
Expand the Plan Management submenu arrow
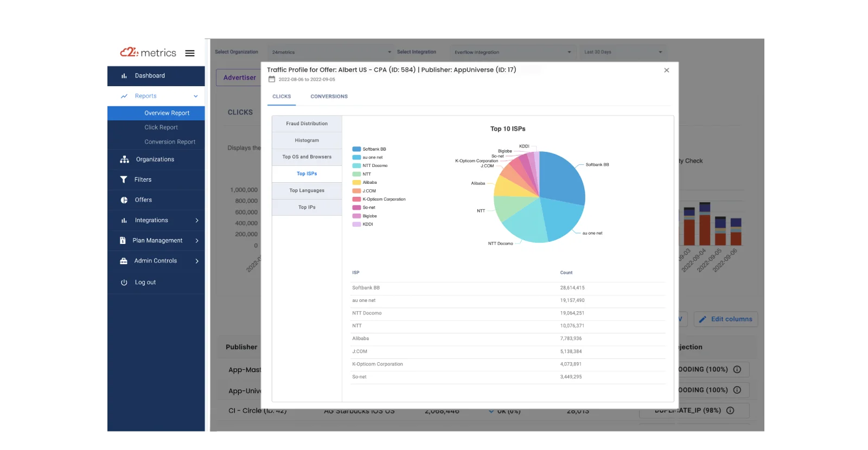(x=197, y=241)
